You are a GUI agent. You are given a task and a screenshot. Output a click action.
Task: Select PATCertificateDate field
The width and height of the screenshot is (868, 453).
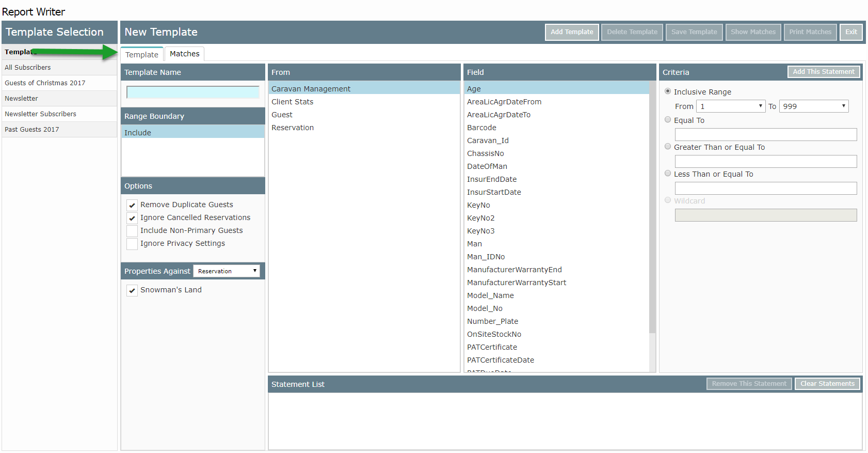point(556,360)
